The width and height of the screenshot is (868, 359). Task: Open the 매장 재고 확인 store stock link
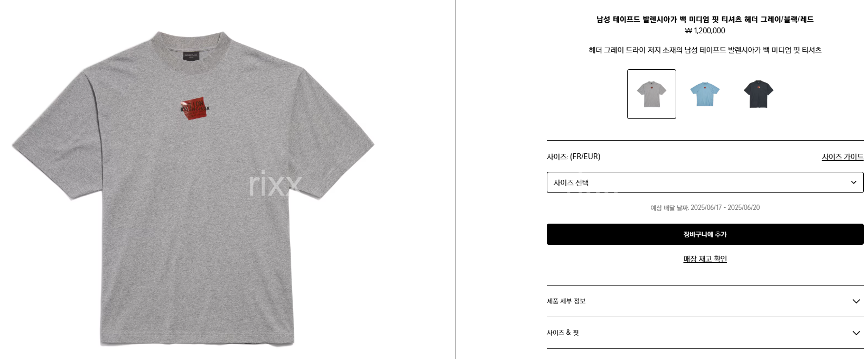click(705, 259)
